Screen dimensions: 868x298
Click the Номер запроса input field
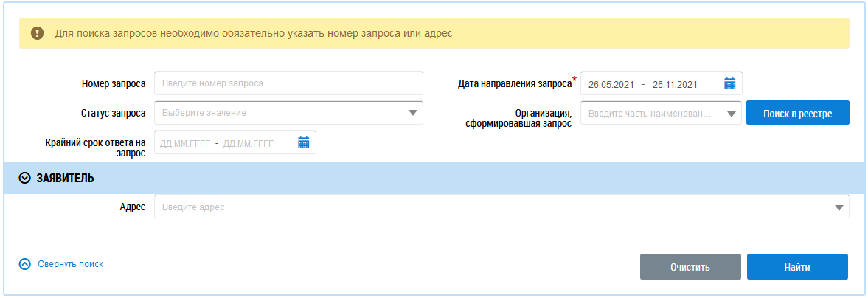[288, 83]
